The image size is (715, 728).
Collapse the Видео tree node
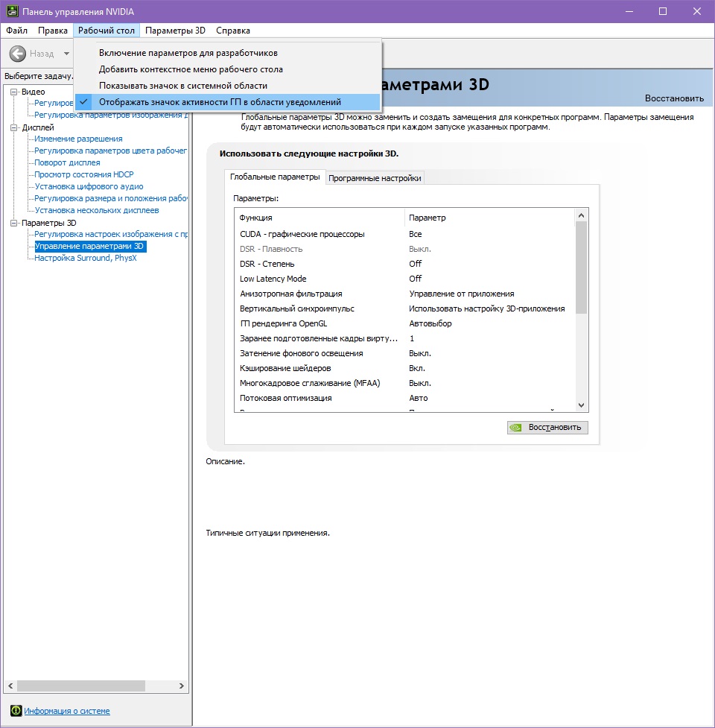13,92
